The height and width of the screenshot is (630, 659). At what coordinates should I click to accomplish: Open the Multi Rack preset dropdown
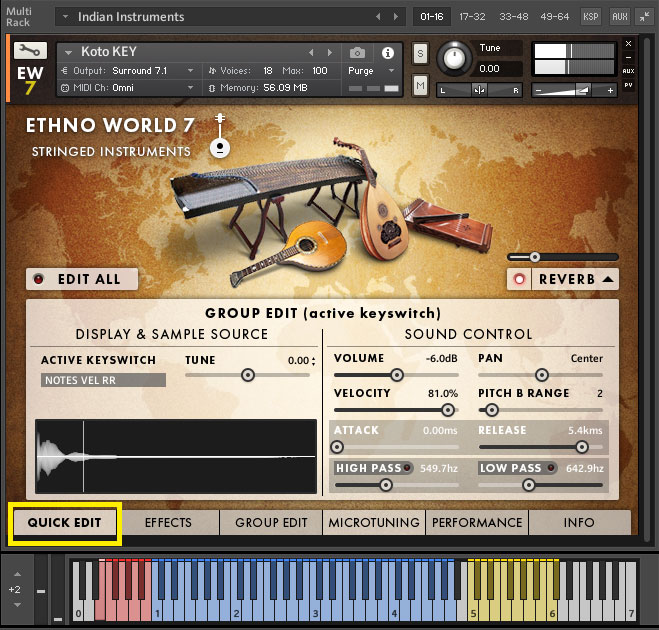pos(66,17)
